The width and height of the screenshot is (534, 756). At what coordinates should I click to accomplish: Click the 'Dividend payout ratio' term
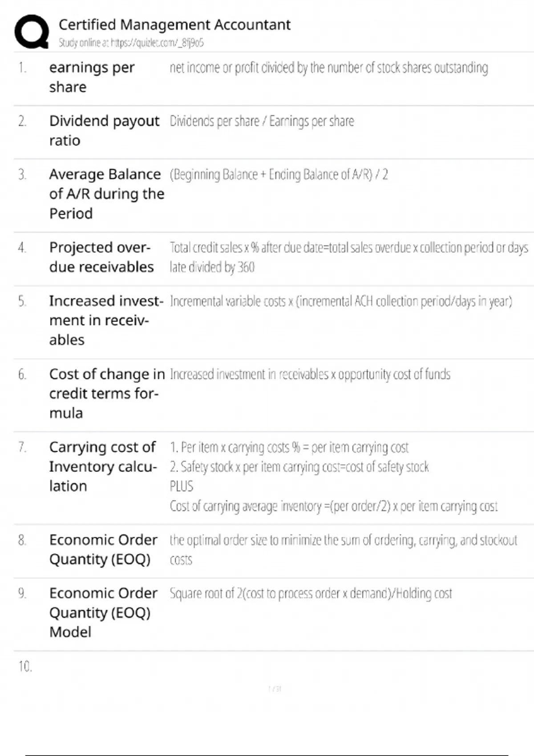point(104,130)
